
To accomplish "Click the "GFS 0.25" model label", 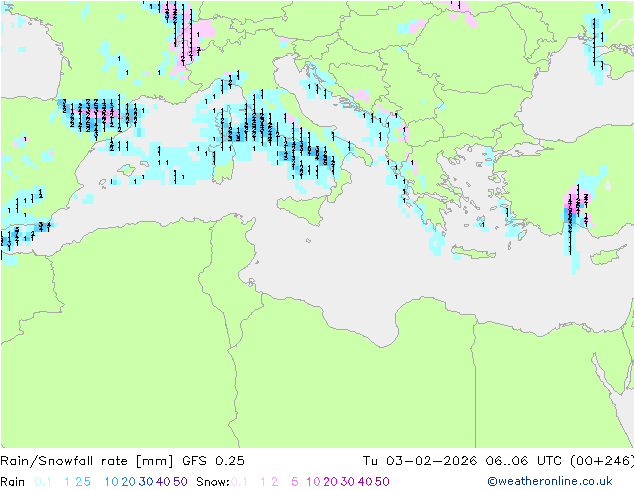I will tap(213, 461).
